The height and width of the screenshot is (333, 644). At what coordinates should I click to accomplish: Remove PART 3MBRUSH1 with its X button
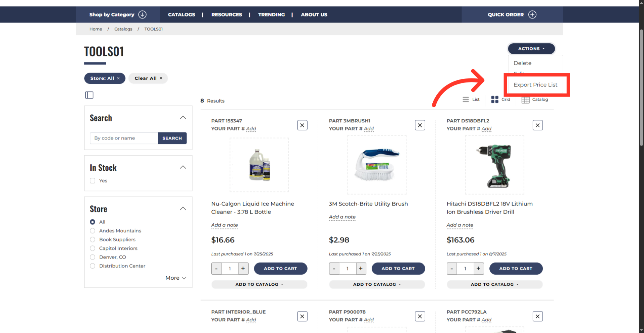pyautogui.click(x=420, y=125)
